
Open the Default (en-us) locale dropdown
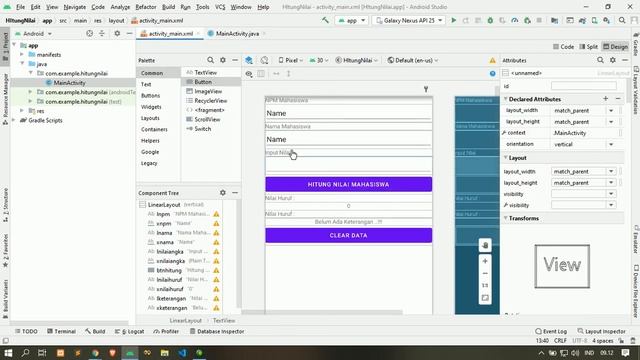click(413, 60)
